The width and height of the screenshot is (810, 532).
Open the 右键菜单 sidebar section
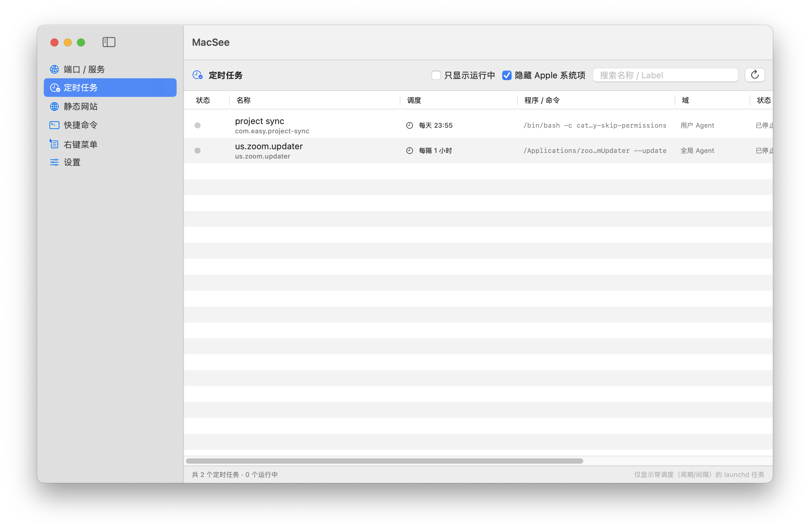pyautogui.click(x=110, y=144)
